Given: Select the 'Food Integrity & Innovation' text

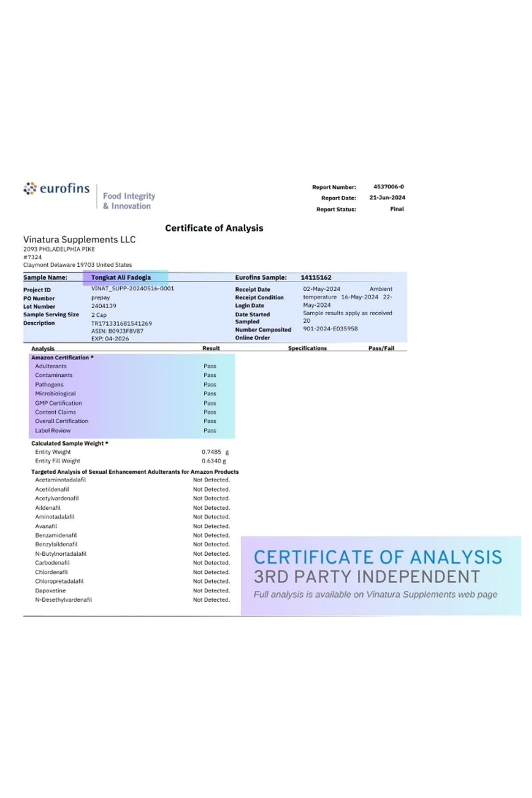Looking at the screenshot, I should click(x=129, y=201).
